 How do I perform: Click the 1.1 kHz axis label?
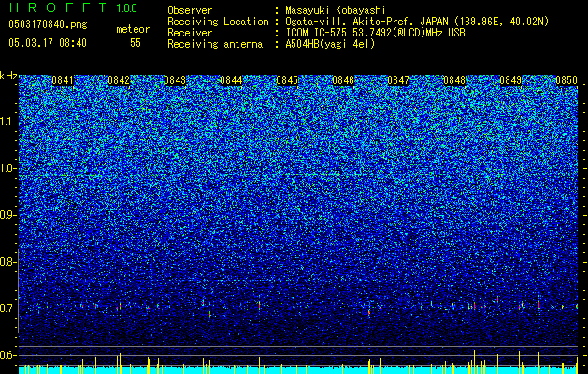[x=8, y=122]
